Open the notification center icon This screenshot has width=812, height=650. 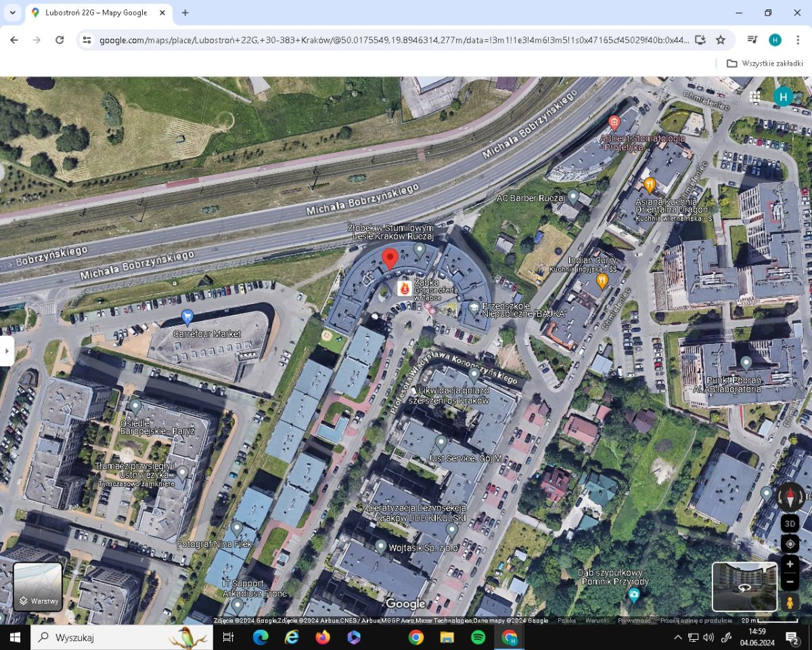(x=793, y=637)
